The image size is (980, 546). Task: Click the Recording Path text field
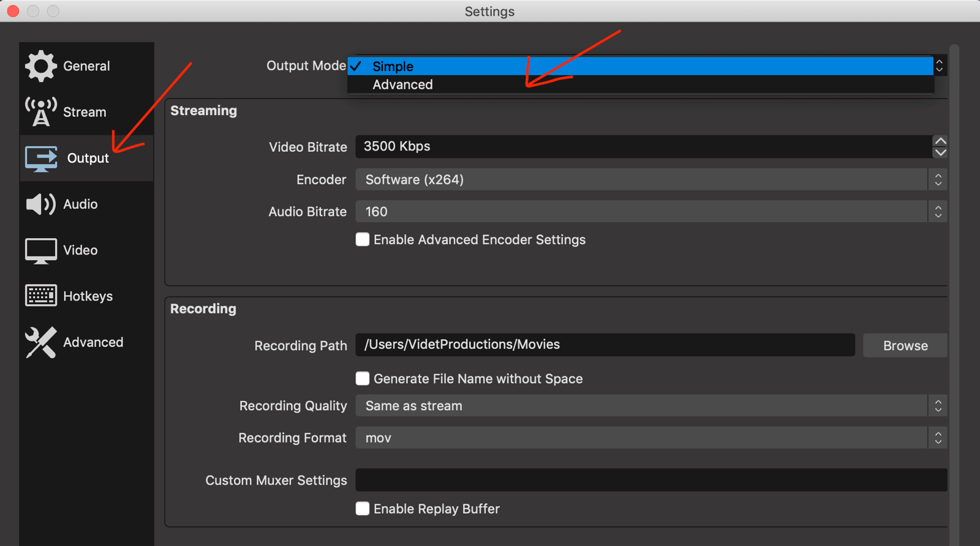point(605,345)
